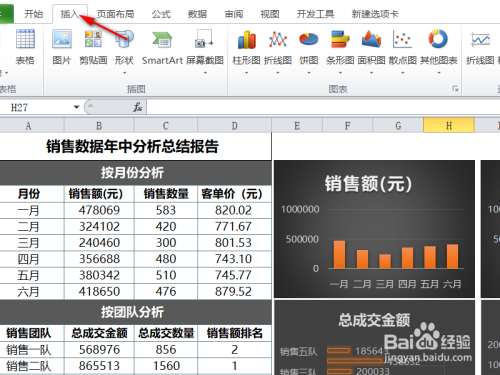The image size is (500, 375).
Task: Insert a SmartArt graphic
Action: [162, 39]
